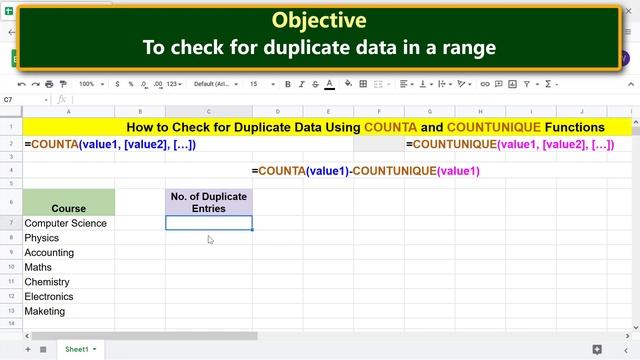Select column C header
This screenshot has width=640, height=360.
click(209, 111)
